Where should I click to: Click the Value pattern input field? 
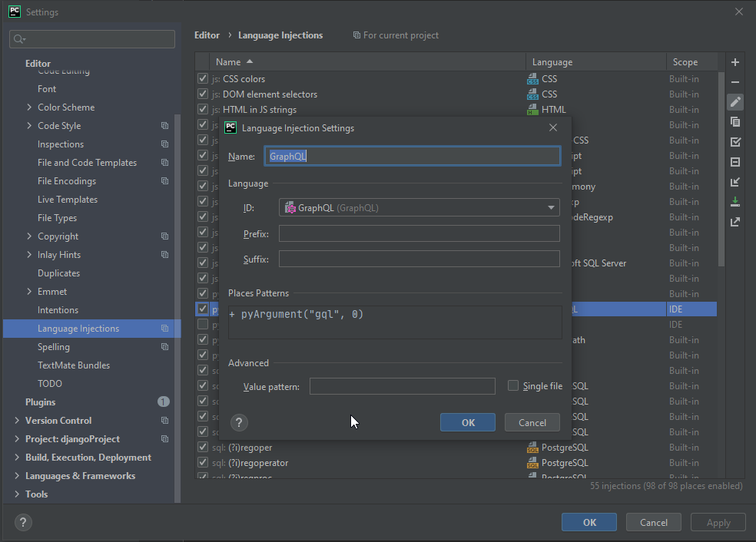(403, 386)
